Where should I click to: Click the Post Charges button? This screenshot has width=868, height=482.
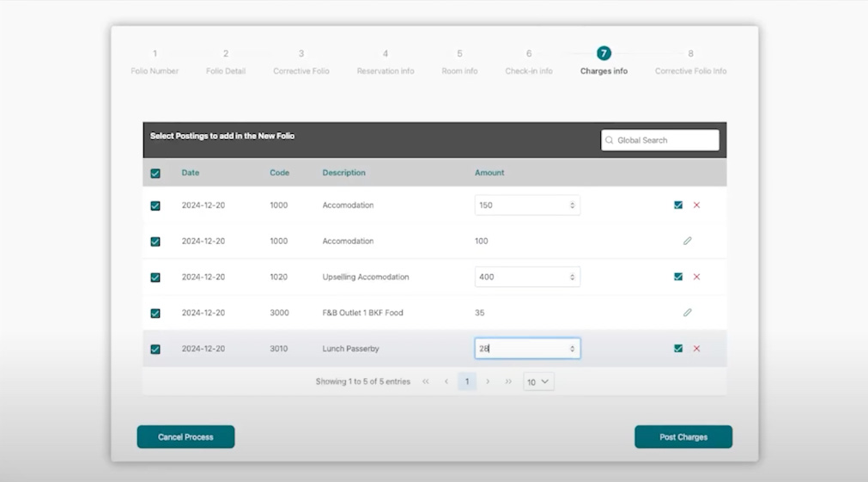(683, 436)
